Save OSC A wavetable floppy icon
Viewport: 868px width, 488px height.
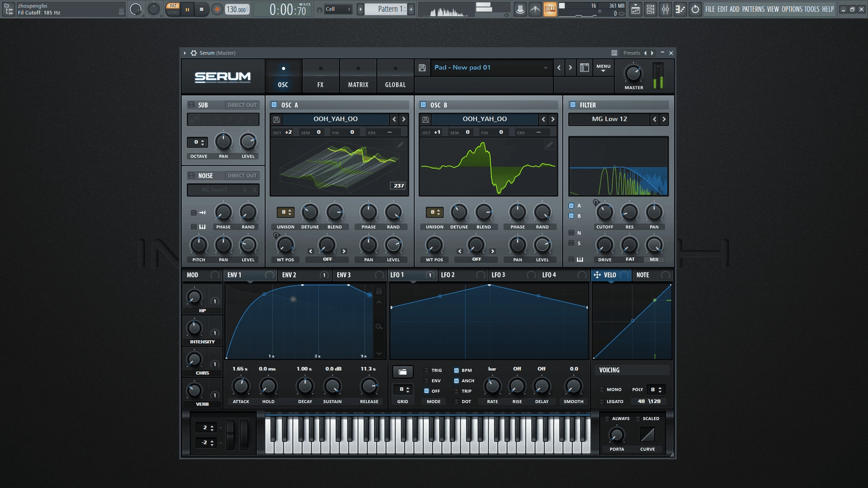point(276,119)
